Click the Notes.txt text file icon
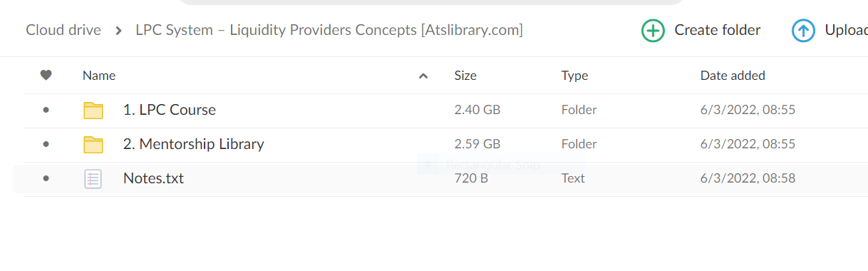The image size is (868, 271). 93,179
